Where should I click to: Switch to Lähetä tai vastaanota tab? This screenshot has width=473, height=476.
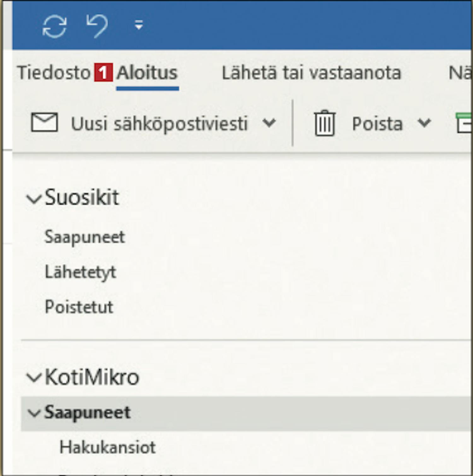312,73
